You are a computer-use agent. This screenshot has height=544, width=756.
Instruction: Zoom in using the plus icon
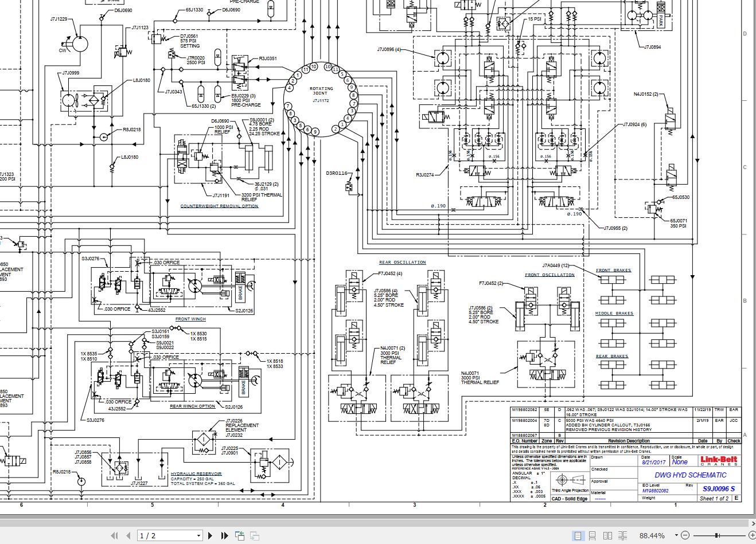click(x=753, y=535)
